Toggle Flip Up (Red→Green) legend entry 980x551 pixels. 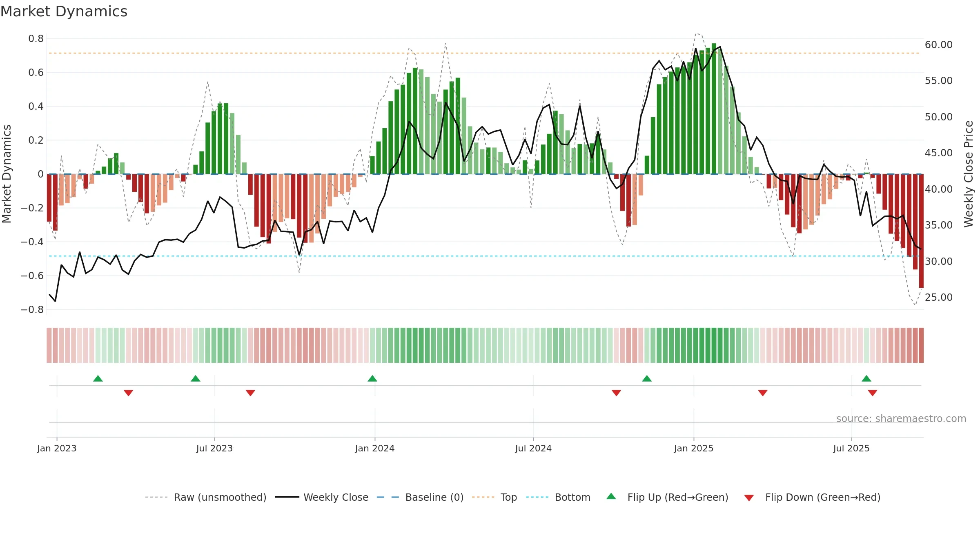667,497
